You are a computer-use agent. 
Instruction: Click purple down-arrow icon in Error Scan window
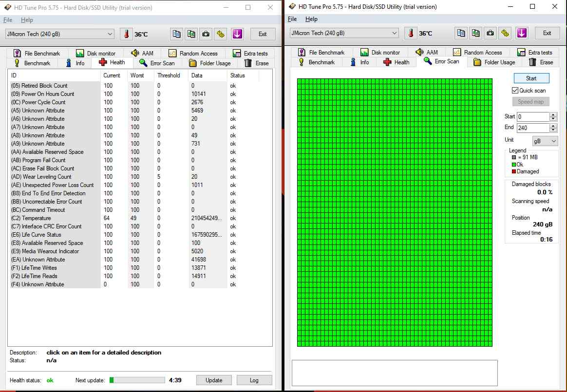pos(522,33)
